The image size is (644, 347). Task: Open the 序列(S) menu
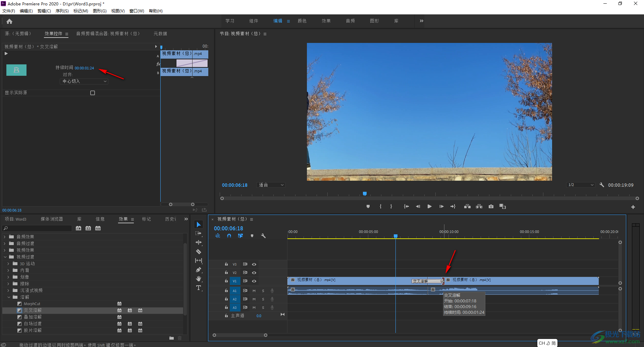point(62,11)
